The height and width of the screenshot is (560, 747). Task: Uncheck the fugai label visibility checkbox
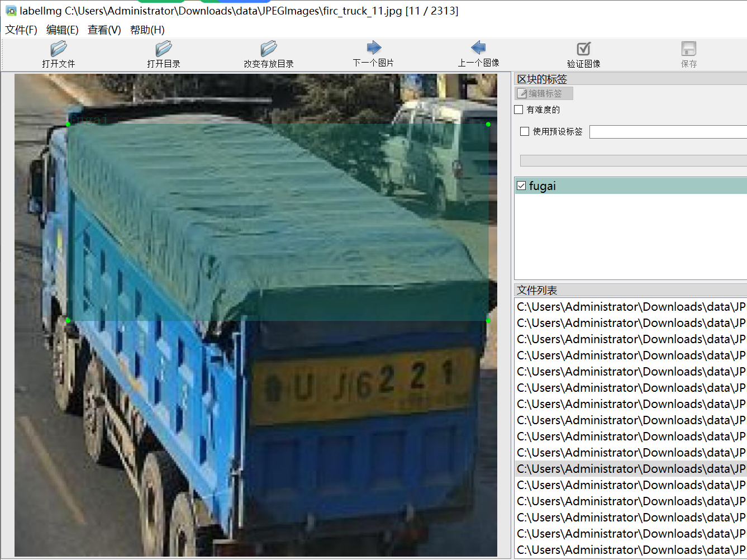(x=521, y=186)
